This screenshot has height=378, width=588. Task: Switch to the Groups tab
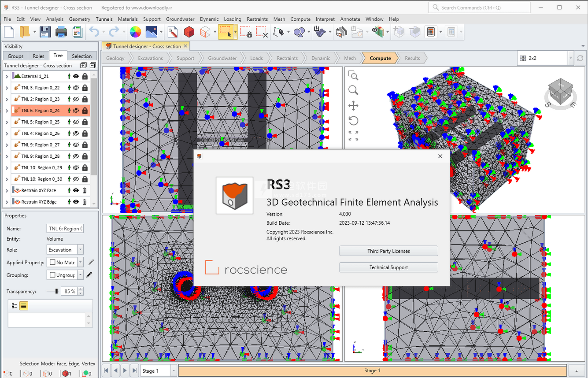(x=15, y=56)
